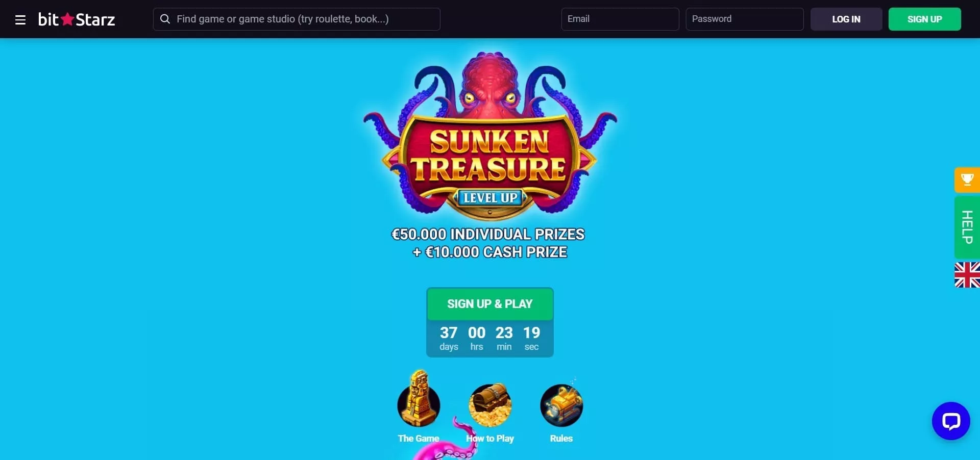
Task: Focus the game search field
Action: pos(297,19)
